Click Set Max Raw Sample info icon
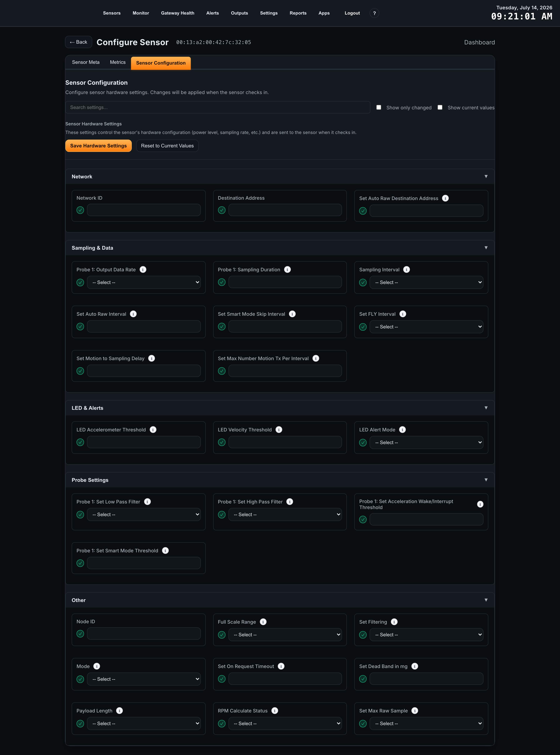Screen dimensions: 560x755 tap(415, 711)
